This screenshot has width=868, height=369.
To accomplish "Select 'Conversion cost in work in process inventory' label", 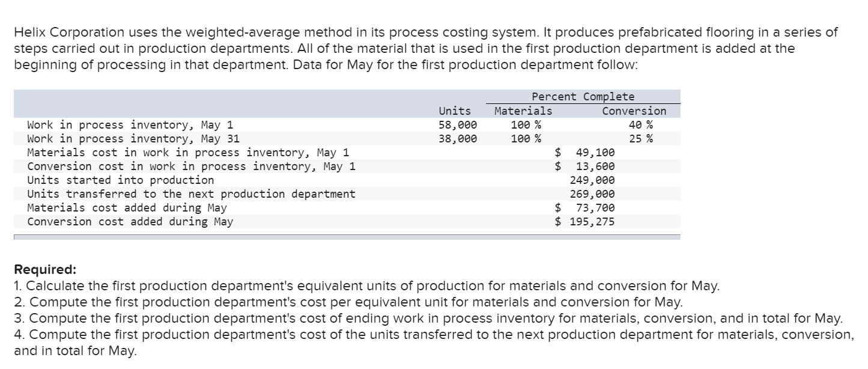I will coord(191,166).
